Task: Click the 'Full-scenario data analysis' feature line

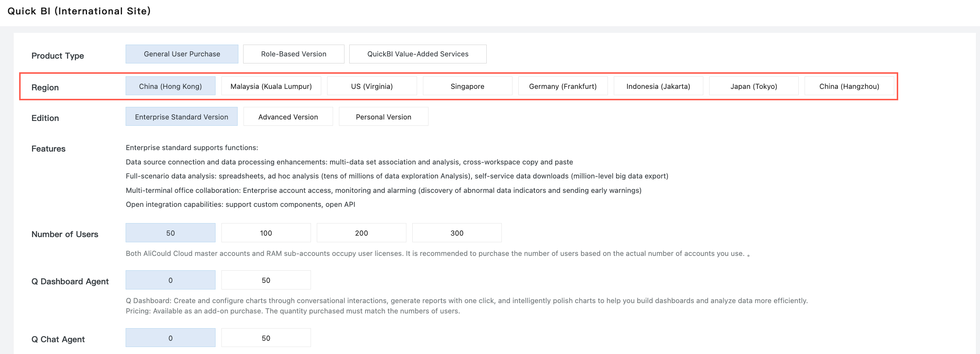Action: pyautogui.click(x=397, y=176)
